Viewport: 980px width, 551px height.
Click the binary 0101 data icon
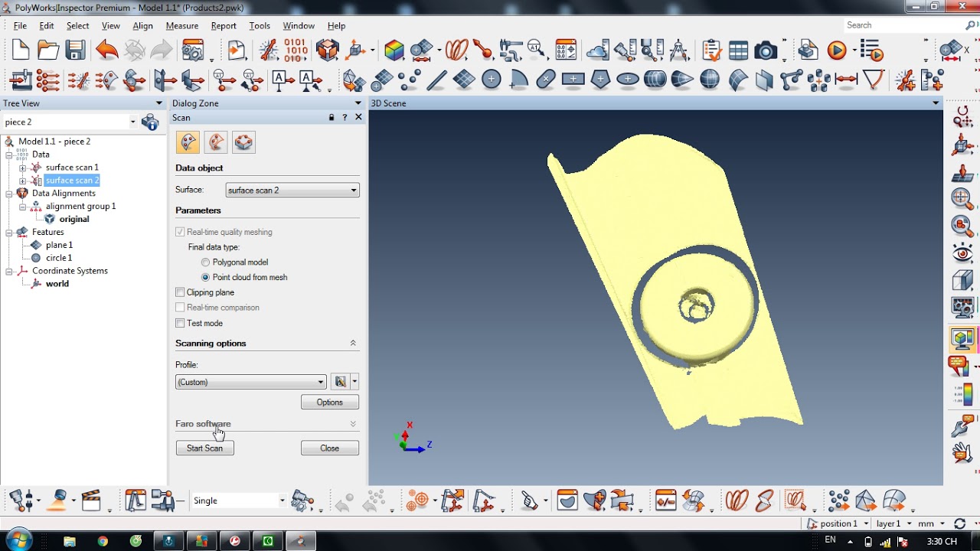tap(296, 51)
